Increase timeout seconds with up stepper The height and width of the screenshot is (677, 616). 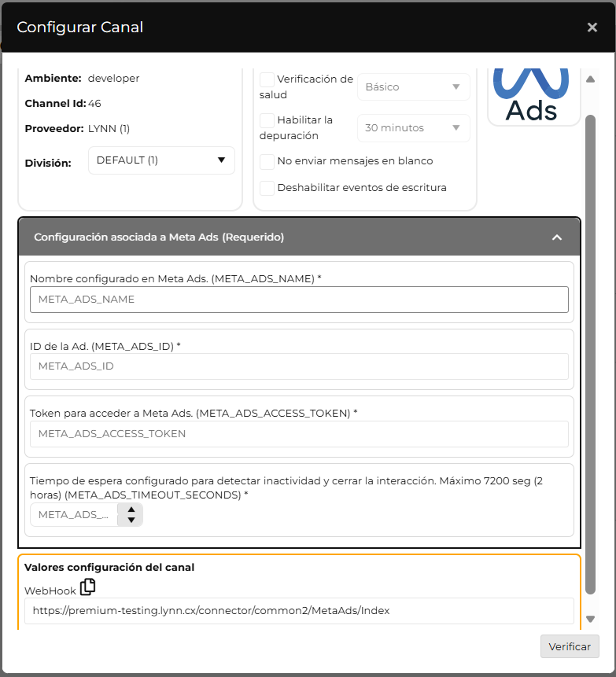click(x=131, y=510)
